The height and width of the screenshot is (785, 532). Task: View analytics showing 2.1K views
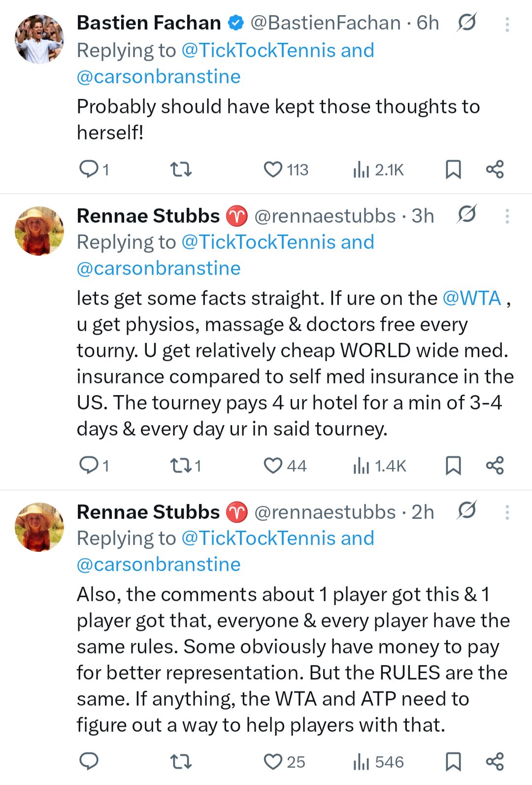point(378,170)
